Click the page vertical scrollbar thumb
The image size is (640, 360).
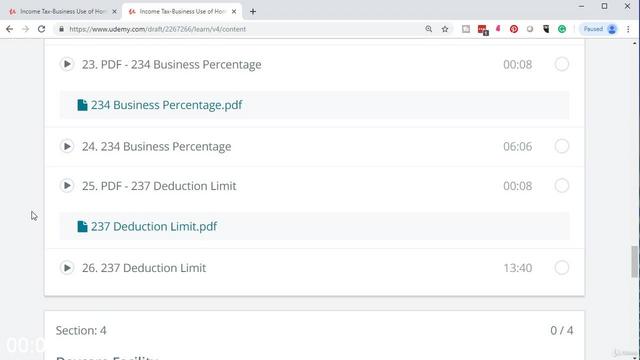(x=635, y=262)
